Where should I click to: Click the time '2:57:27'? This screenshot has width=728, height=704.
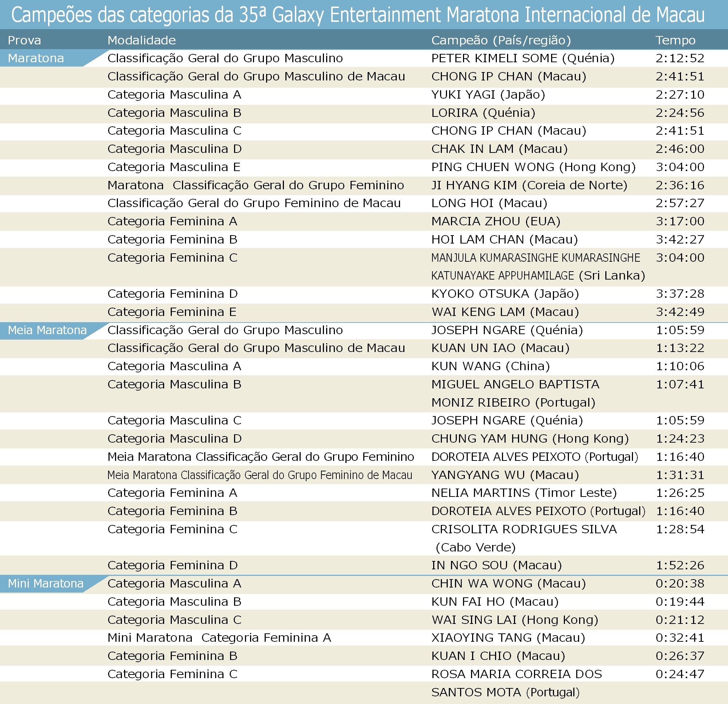tap(680, 203)
